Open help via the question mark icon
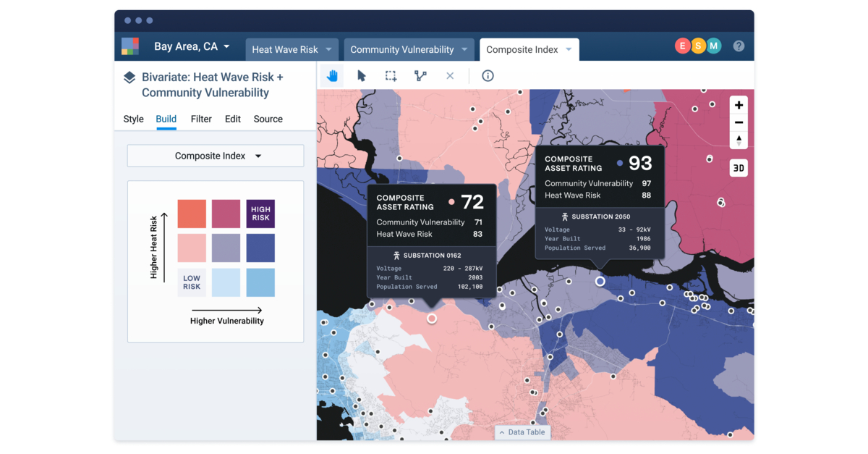The width and height of the screenshot is (868, 454). click(739, 46)
